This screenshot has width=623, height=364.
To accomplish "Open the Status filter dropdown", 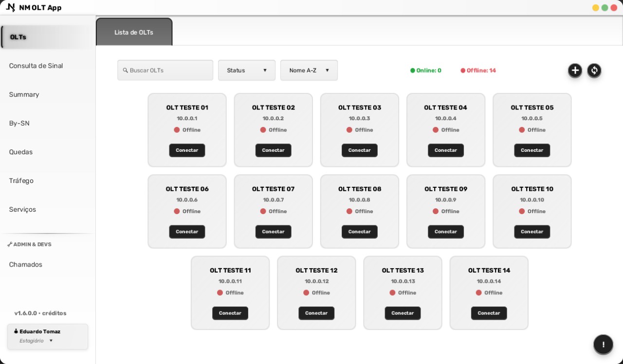I will (x=247, y=70).
